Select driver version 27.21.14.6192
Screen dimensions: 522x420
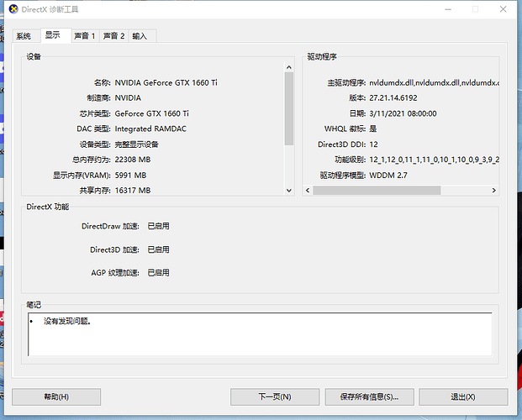pos(393,97)
